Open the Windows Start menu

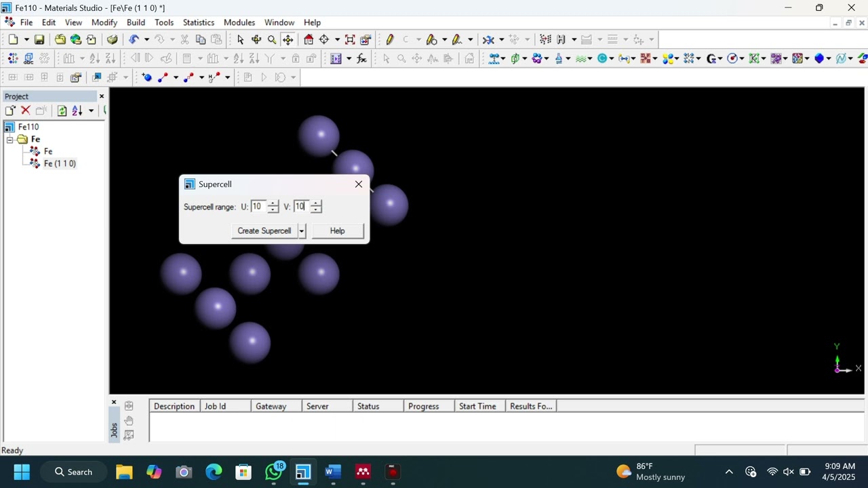(22, 472)
